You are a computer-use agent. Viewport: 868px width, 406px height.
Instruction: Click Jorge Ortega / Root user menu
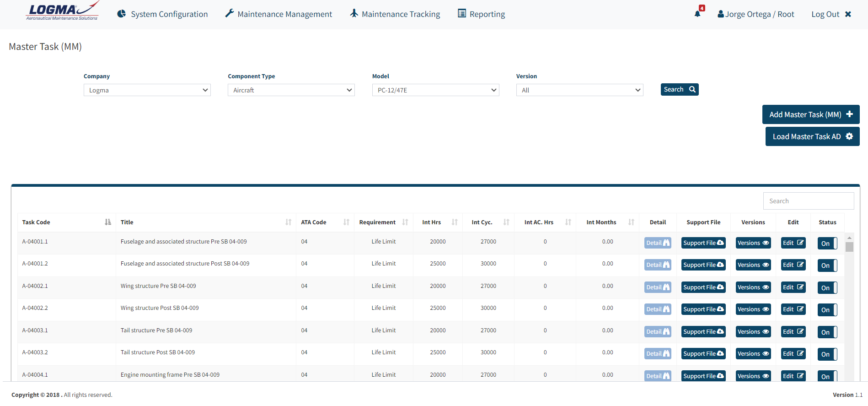click(756, 14)
